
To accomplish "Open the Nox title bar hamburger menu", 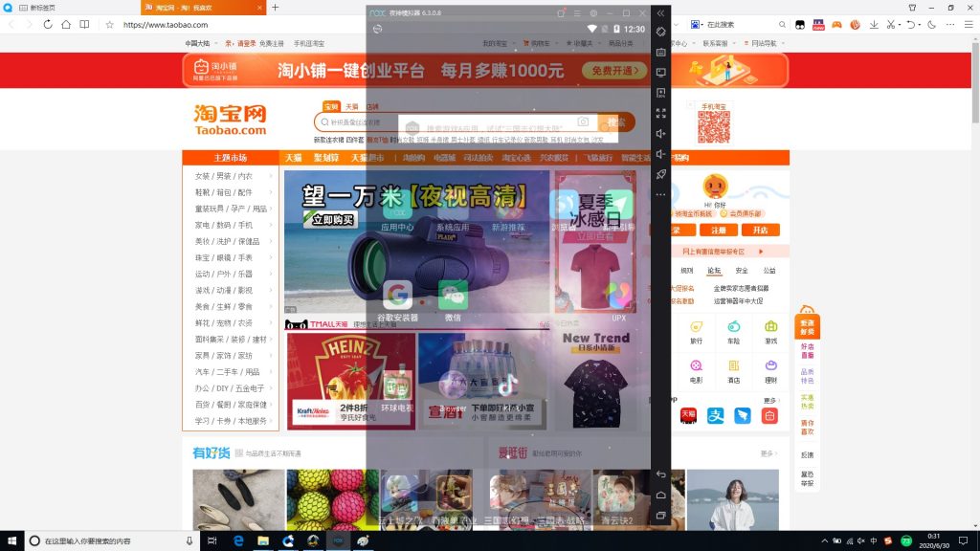I will [x=577, y=12].
